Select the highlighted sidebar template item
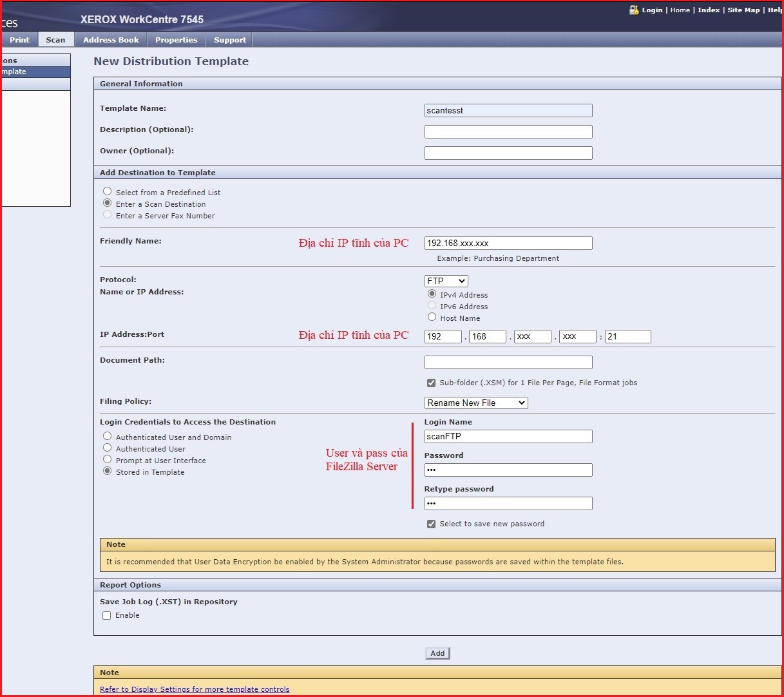The image size is (784, 697). [x=35, y=72]
